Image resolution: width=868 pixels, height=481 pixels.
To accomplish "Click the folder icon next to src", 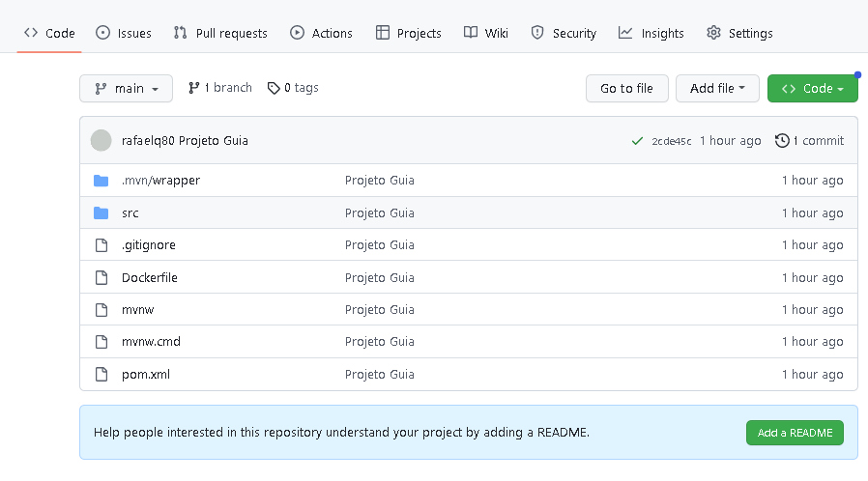I will 101,212.
